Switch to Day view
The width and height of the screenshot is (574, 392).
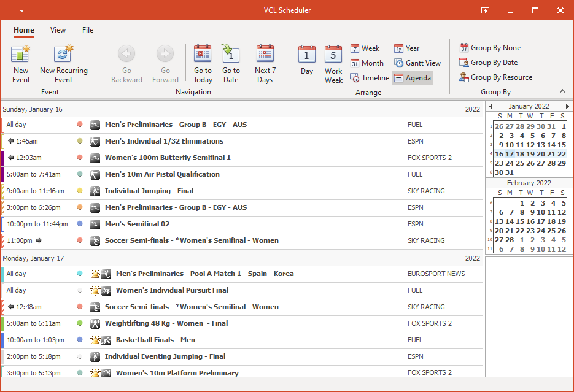click(306, 61)
